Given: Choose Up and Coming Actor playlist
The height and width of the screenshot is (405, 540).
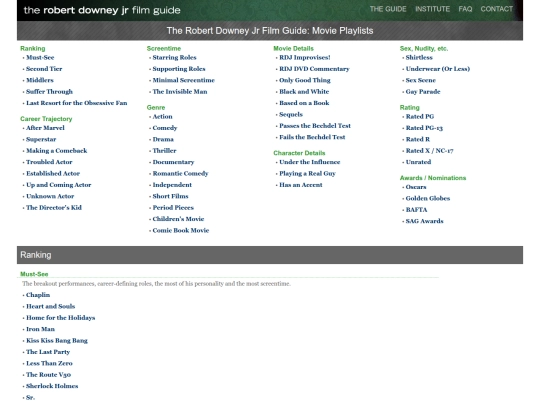Looking at the screenshot, I should coord(59,185).
